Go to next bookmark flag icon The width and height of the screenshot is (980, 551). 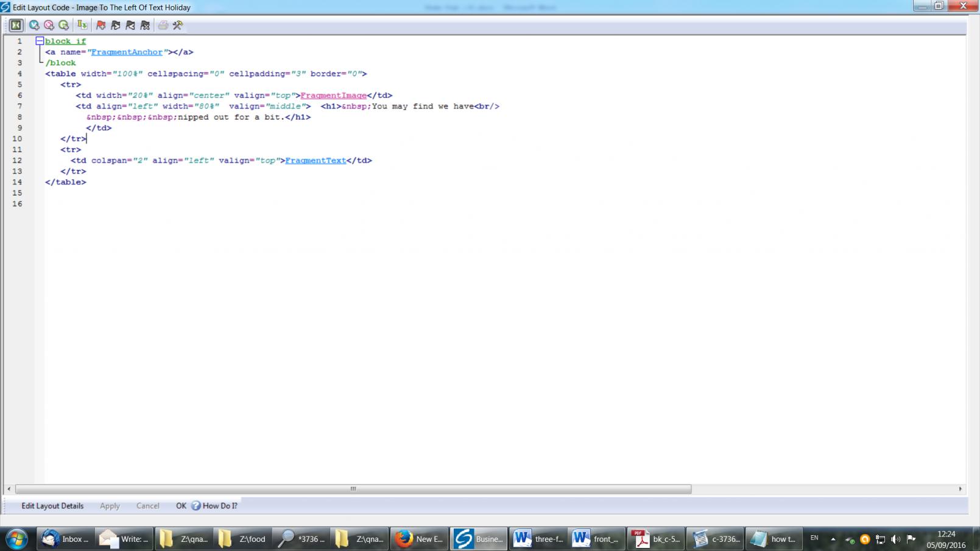point(116,25)
